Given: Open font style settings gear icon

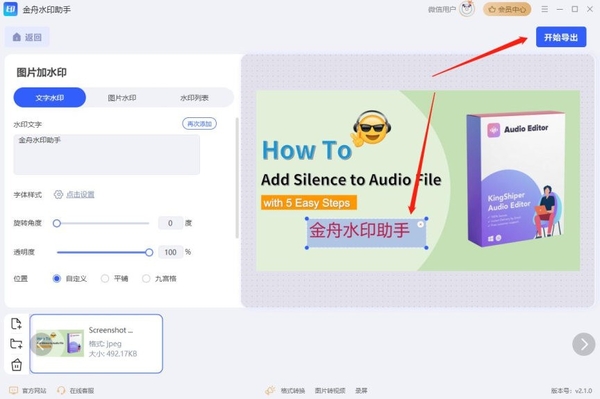Looking at the screenshot, I should click(x=58, y=194).
